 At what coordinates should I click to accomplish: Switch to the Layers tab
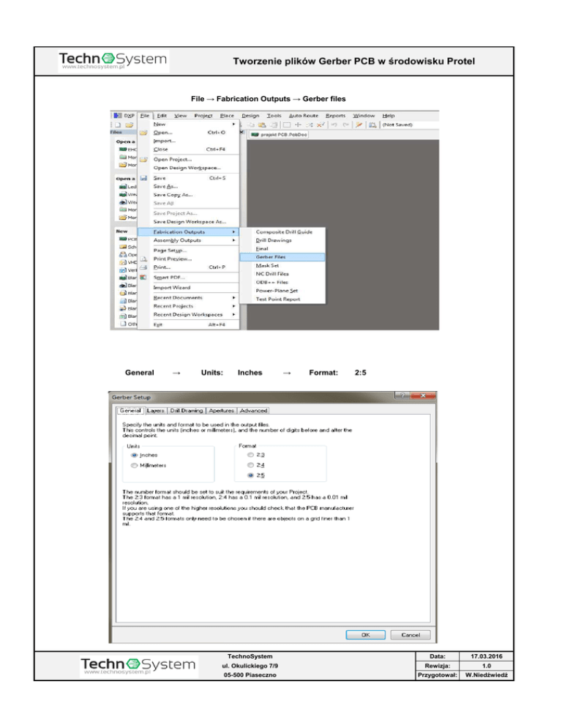click(x=155, y=410)
